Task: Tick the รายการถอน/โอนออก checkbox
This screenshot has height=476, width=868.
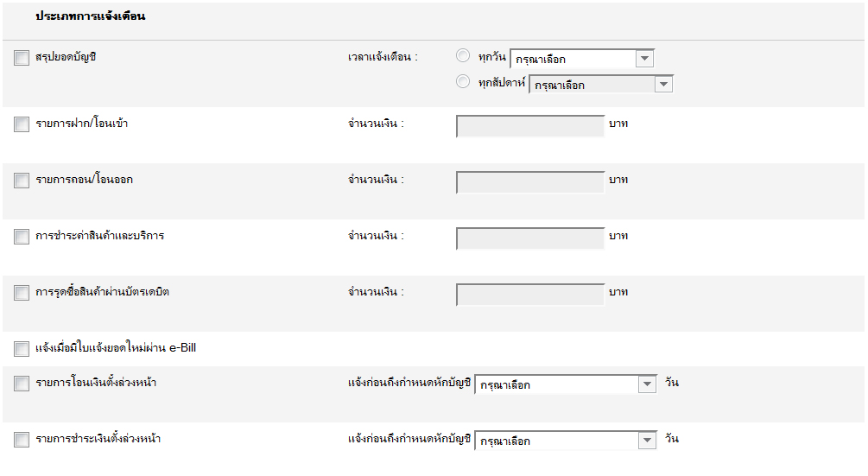Action: point(22,181)
